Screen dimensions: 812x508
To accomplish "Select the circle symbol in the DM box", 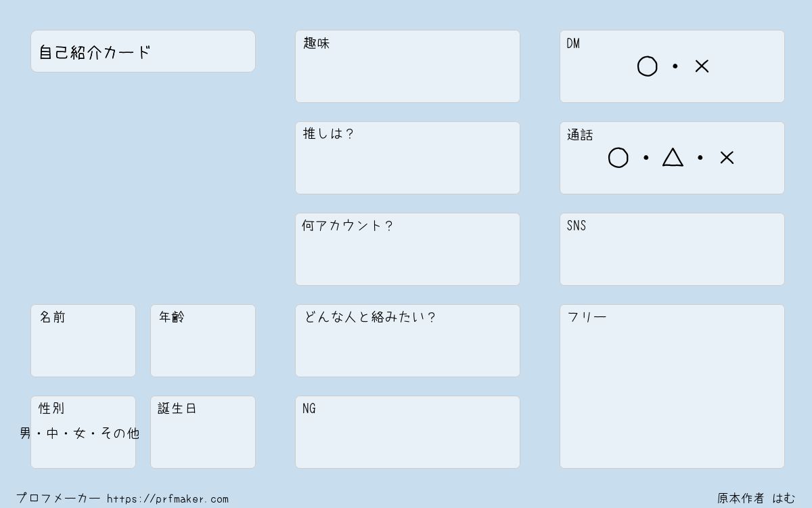I will click(647, 66).
